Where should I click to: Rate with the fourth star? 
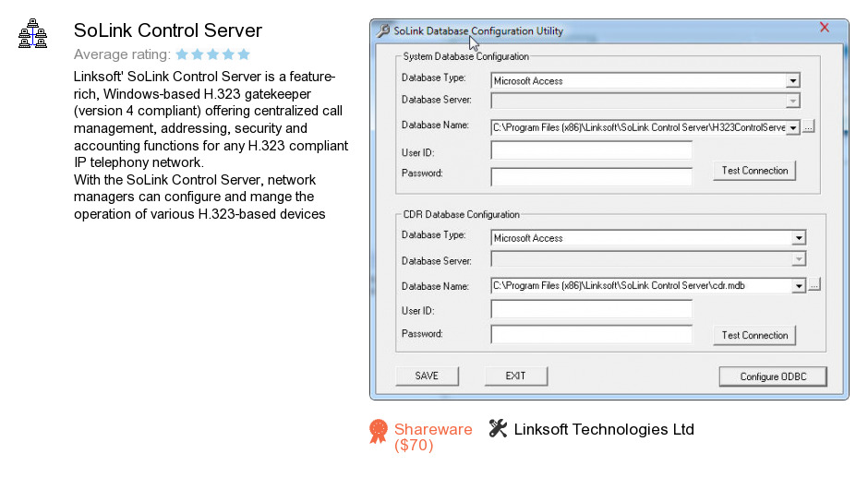coord(228,54)
